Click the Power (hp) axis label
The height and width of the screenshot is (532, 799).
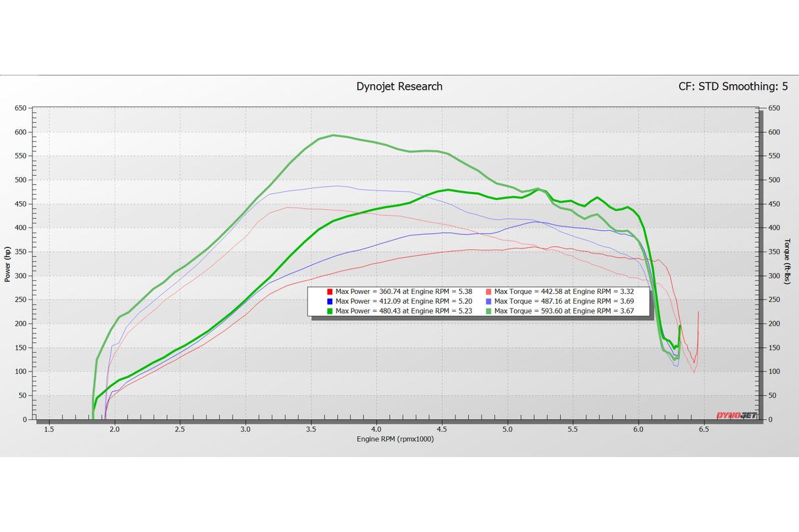point(7,264)
